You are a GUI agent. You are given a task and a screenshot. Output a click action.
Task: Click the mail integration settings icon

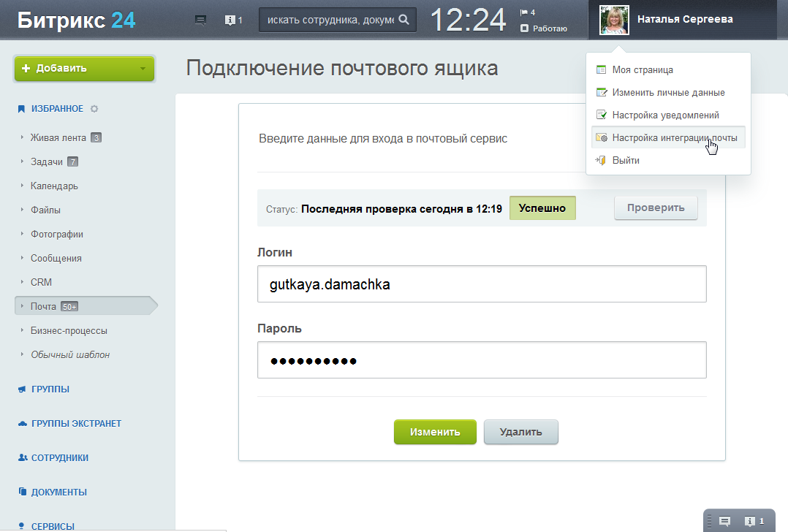(x=601, y=137)
